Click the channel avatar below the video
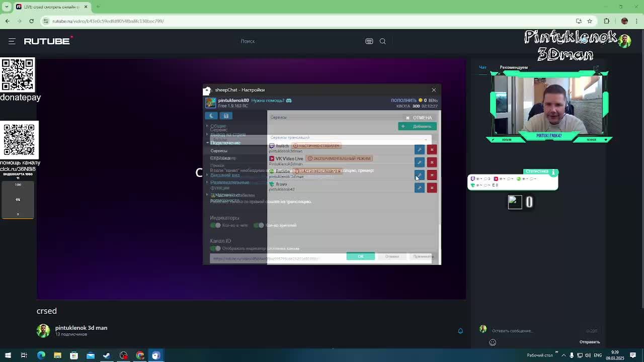The height and width of the screenshot is (362, 644). pyautogui.click(x=43, y=330)
